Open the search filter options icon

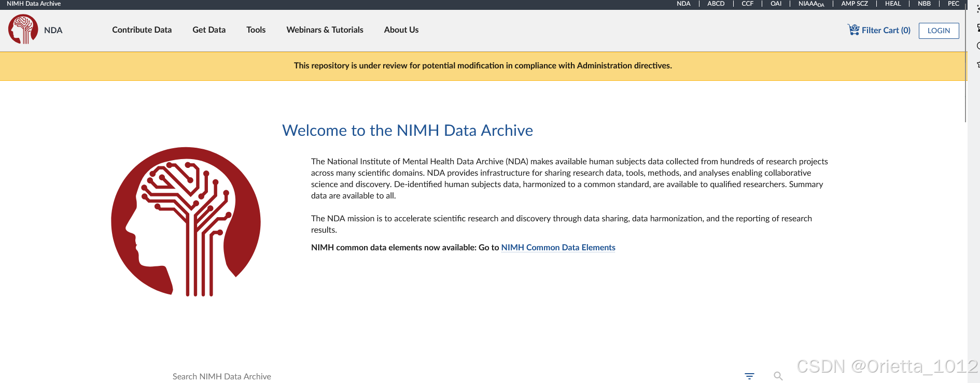(749, 376)
